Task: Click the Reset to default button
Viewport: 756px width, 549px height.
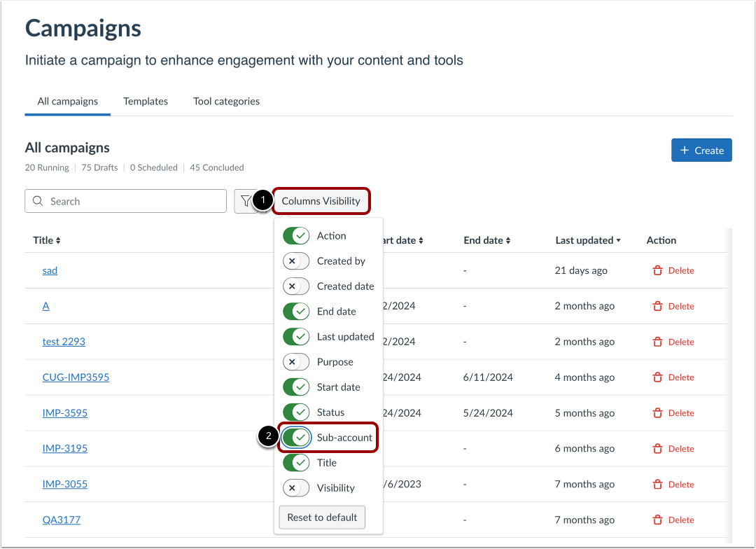Action: (x=322, y=517)
